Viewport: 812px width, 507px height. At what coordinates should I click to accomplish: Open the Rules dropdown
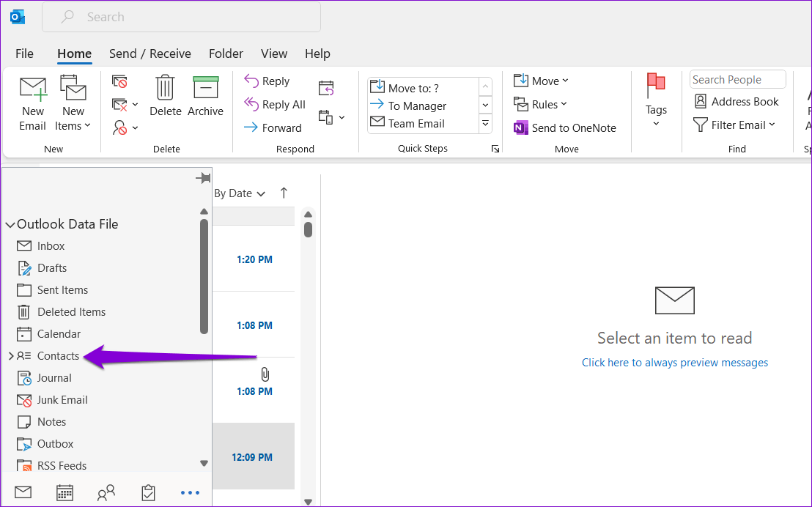pos(540,105)
